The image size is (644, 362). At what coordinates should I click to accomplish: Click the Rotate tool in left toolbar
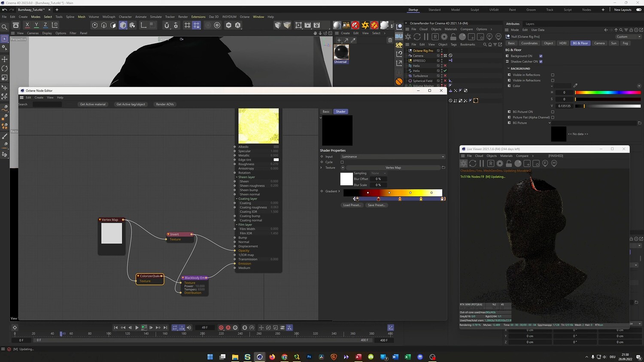coord(5,69)
